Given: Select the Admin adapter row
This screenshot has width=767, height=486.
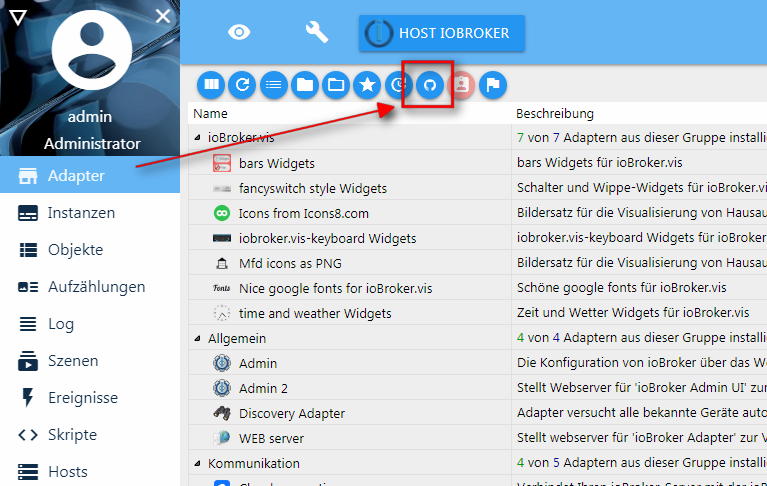Looking at the screenshot, I should 477,363.
